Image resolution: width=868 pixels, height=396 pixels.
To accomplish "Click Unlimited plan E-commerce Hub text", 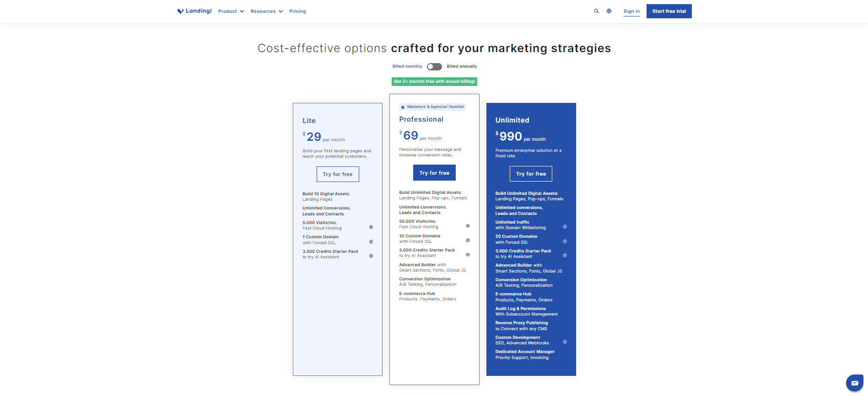I will coord(523,297).
